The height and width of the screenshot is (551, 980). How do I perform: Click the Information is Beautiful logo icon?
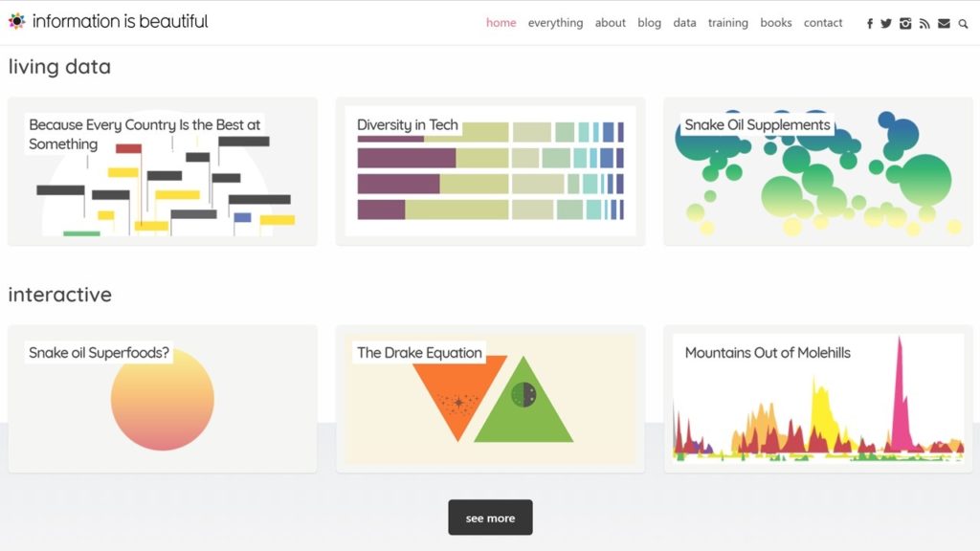pos(17,21)
